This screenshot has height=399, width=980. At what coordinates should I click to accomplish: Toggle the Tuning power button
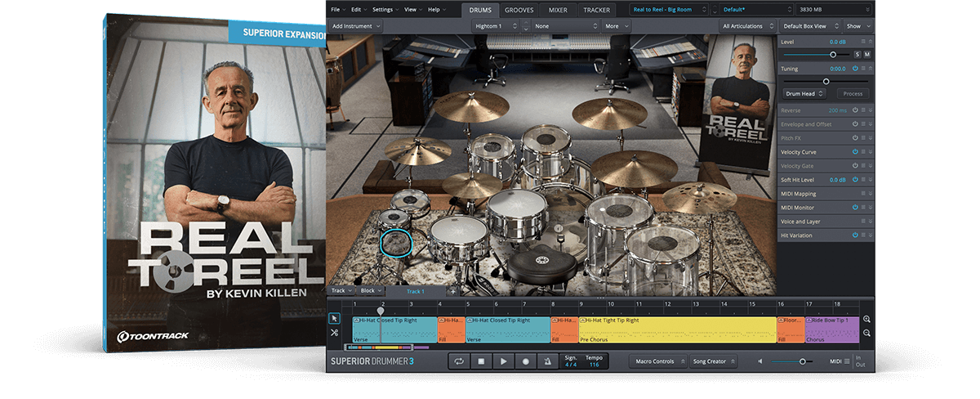point(855,69)
